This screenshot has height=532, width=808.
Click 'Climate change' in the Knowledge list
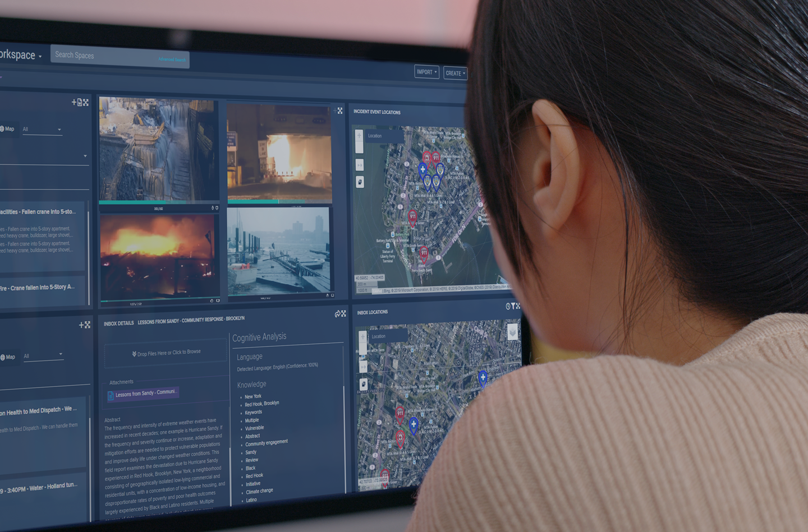259,491
